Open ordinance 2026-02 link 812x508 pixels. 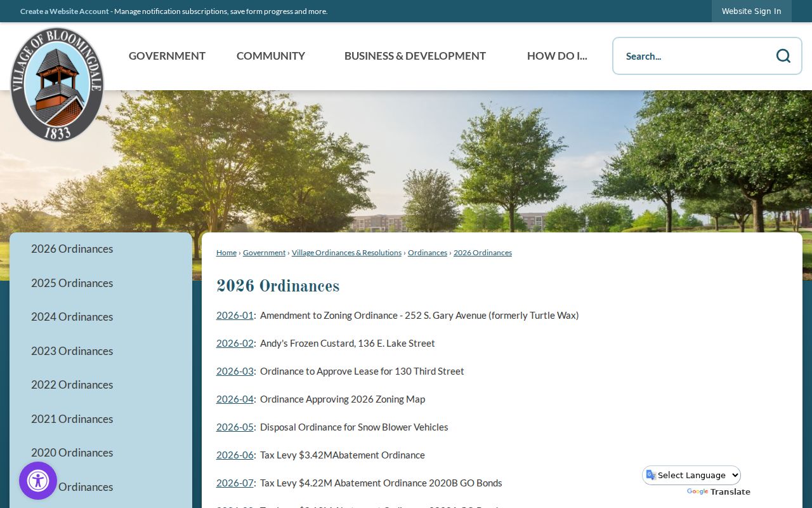coord(235,344)
